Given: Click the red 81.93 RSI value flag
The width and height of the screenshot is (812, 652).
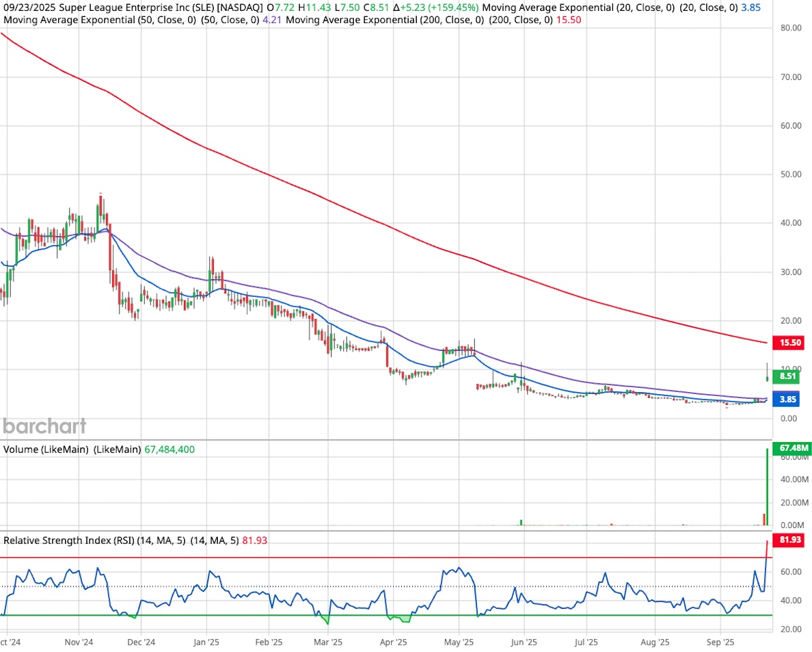Looking at the screenshot, I should point(788,541).
